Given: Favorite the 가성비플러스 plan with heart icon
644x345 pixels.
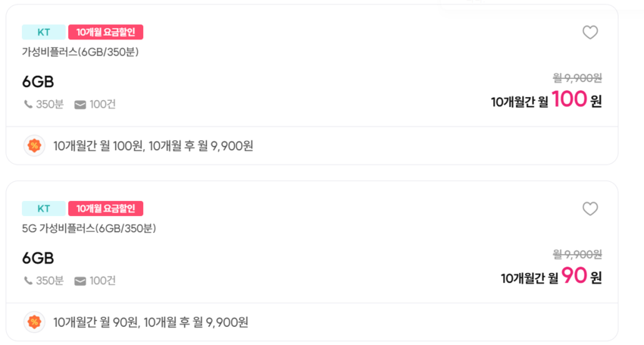Looking at the screenshot, I should (x=589, y=33).
